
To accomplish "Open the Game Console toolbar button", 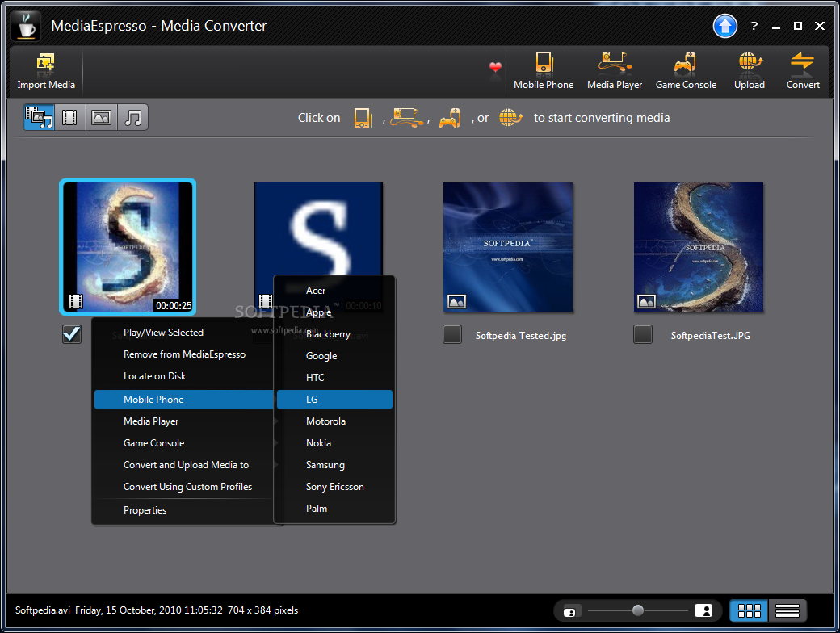I will (686, 71).
